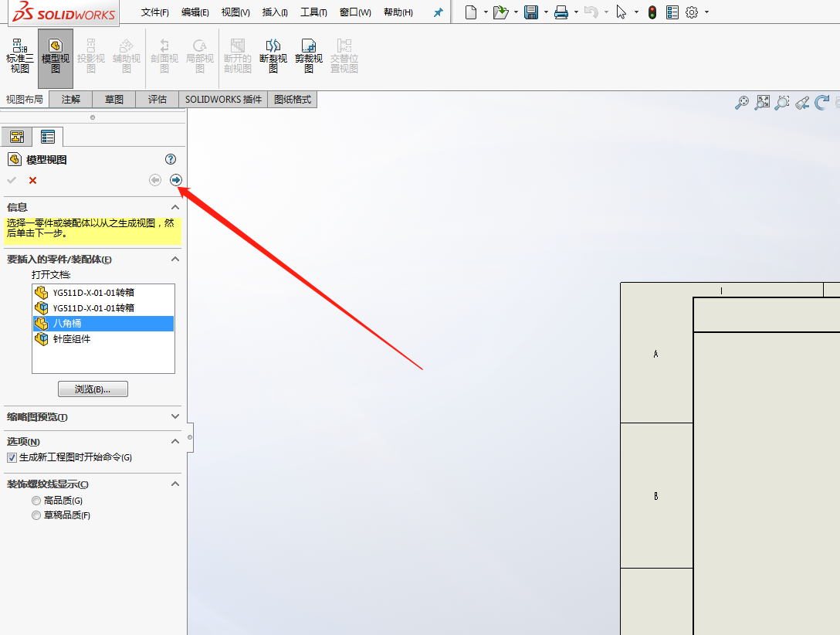Click the Rebuild traffic light icon

click(x=652, y=12)
